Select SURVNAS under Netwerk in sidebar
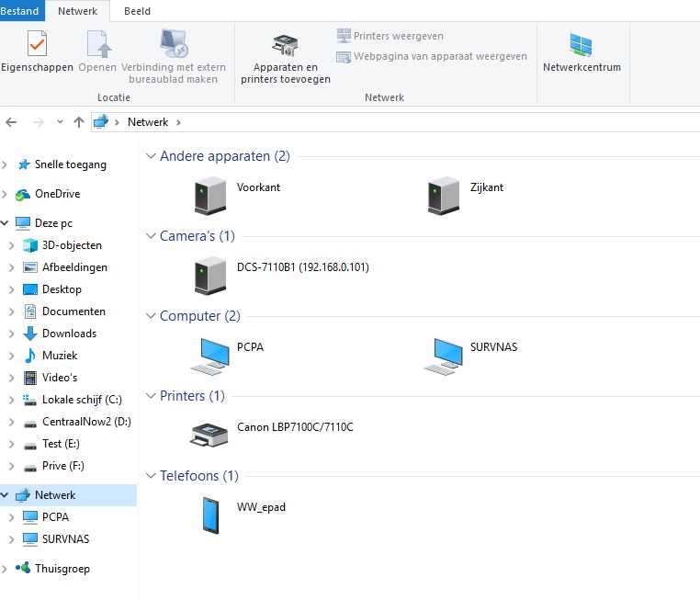Viewport: 700px width, 600px height. pyautogui.click(x=65, y=538)
